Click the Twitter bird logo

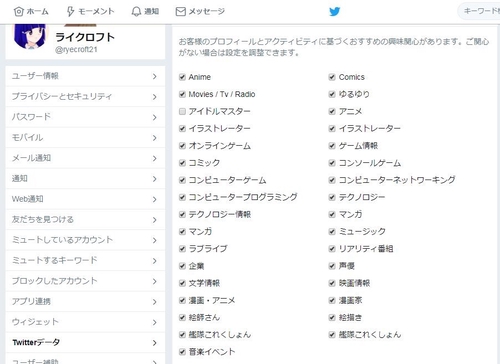pyautogui.click(x=334, y=12)
